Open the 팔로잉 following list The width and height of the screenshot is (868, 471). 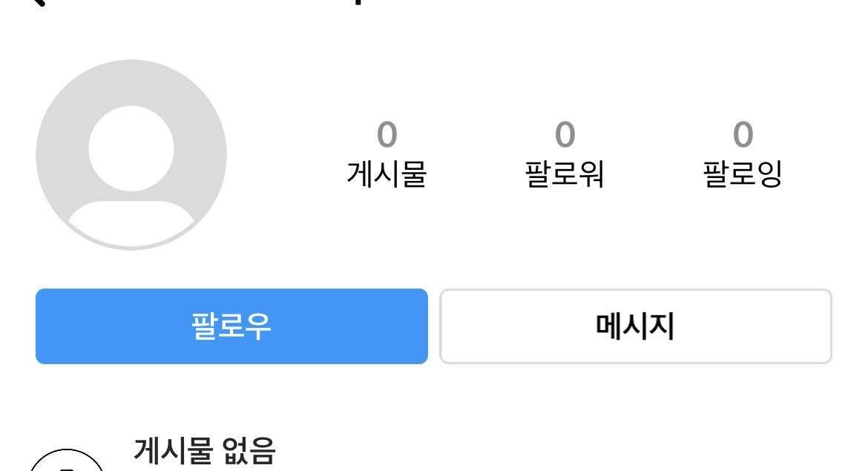tap(744, 156)
